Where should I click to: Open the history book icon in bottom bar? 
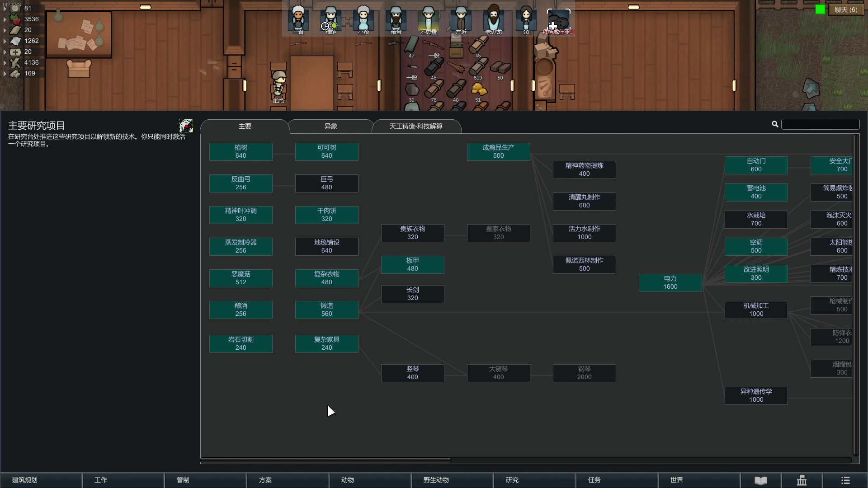[x=761, y=480]
